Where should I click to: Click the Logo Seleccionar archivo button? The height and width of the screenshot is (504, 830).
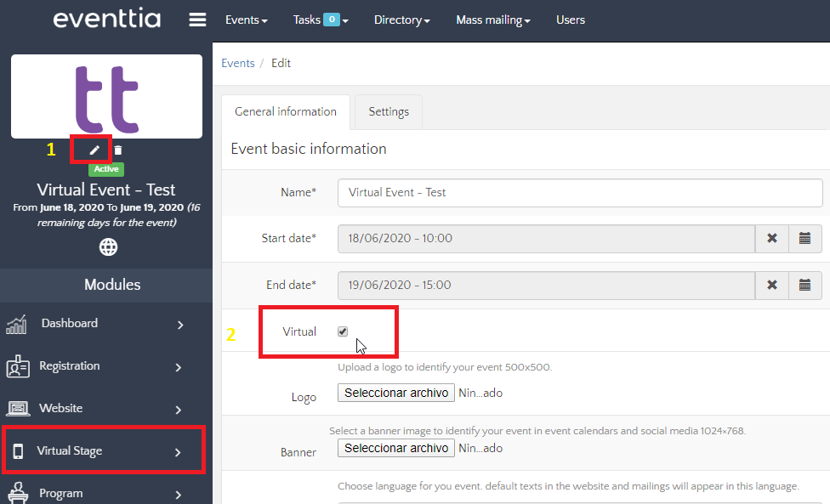[x=396, y=393]
